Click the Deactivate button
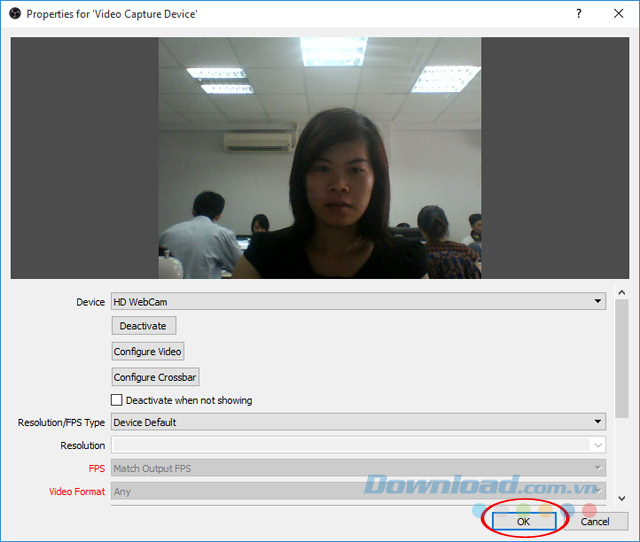 tap(144, 326)
